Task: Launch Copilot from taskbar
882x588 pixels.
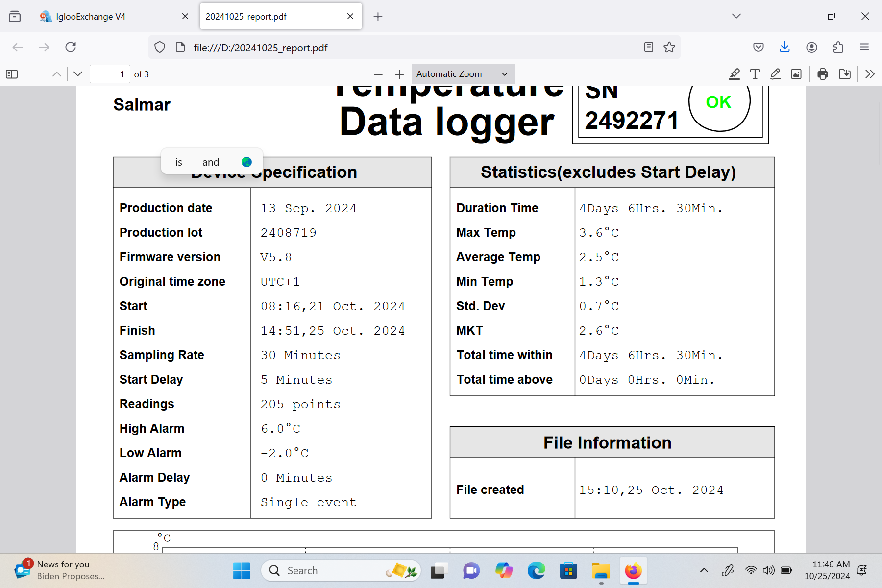Action: (504, 570)
